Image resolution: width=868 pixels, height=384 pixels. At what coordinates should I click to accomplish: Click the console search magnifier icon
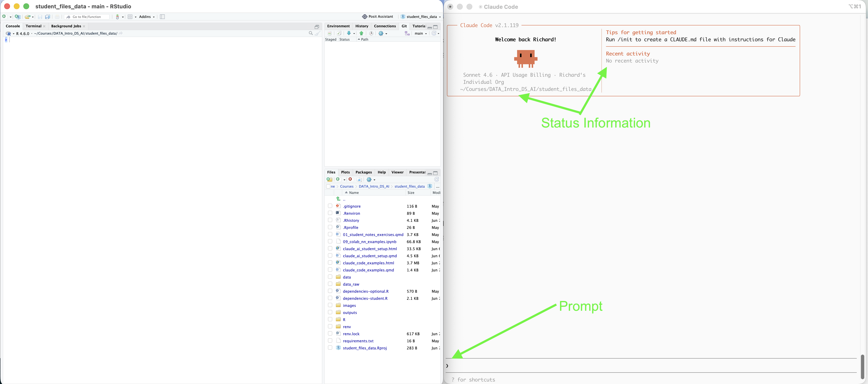click(311, 33)
